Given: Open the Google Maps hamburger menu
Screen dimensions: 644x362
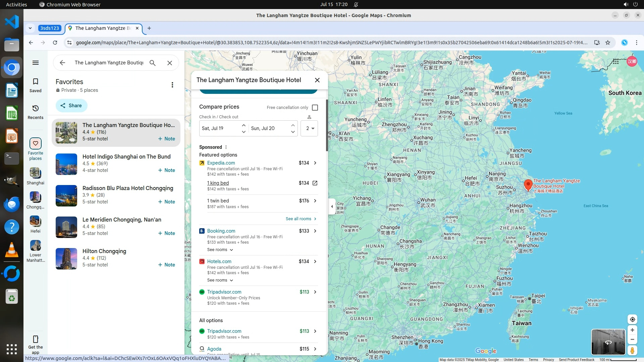Looking at the screenshot, I should point(36,63).
